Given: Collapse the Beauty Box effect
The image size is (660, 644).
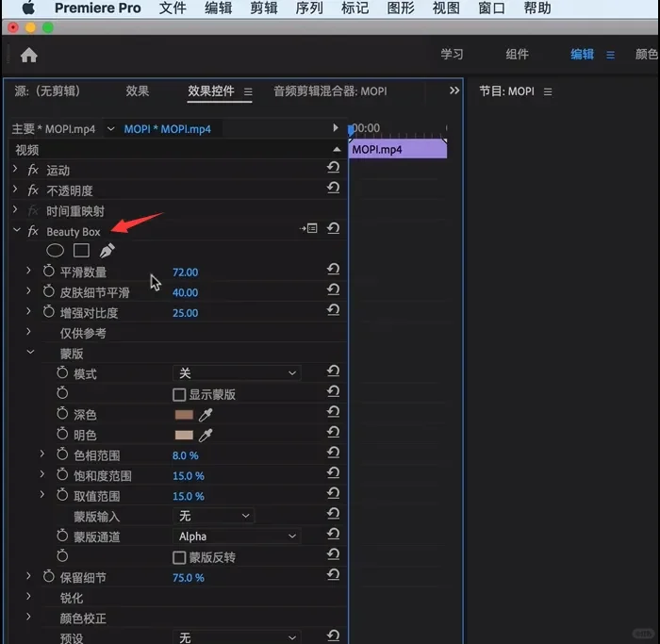Looking at the screenshot, I should (x=17, y=230).
